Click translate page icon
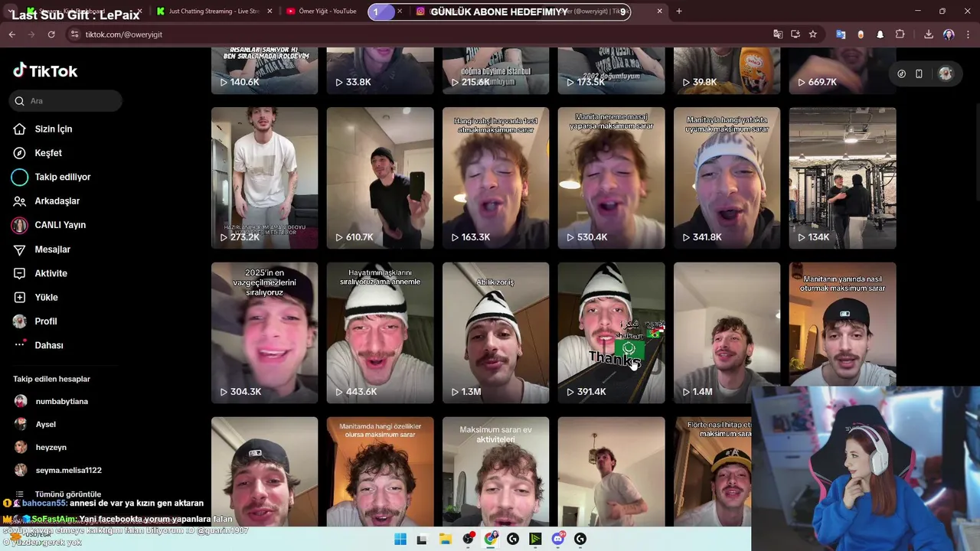Screen dimensions: 980x551 coord(778,34)
